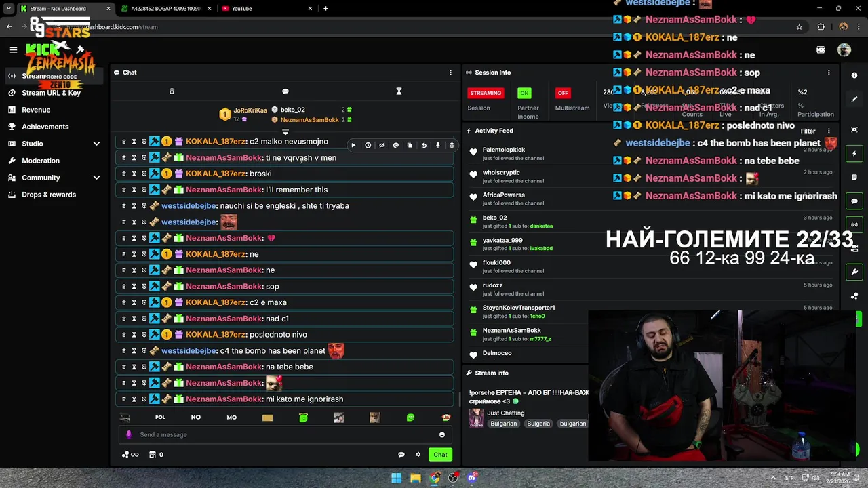The image size is (868, 488).
Task: Click Send a message input field
Action: [x=285, y=435]
